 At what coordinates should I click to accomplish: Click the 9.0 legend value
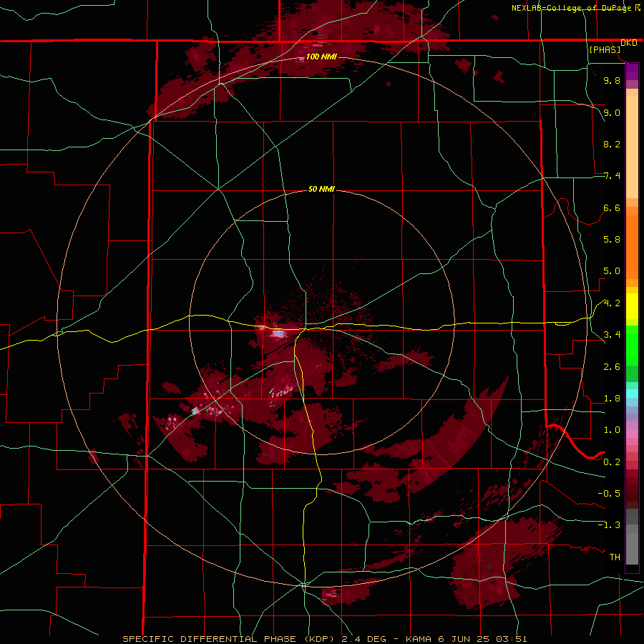(x=612, y=112)
